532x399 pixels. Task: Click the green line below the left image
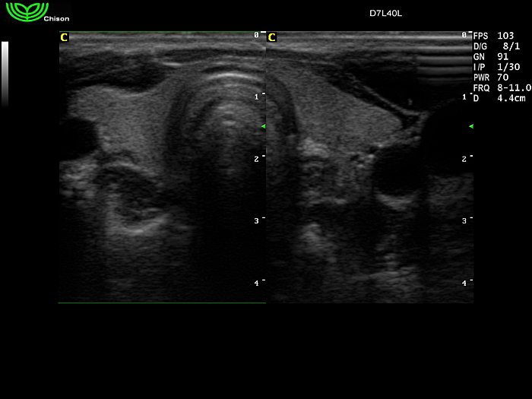[x=162, y=303]
